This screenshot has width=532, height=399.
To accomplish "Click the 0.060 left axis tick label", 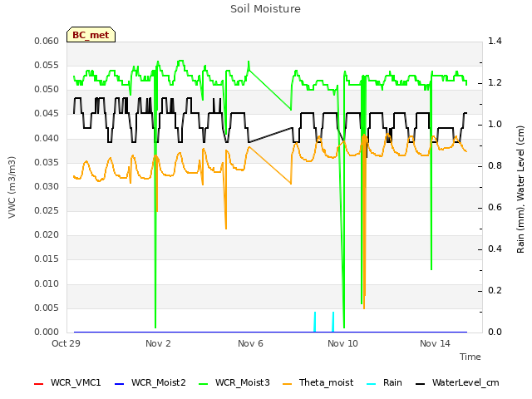I will [47, 41].
